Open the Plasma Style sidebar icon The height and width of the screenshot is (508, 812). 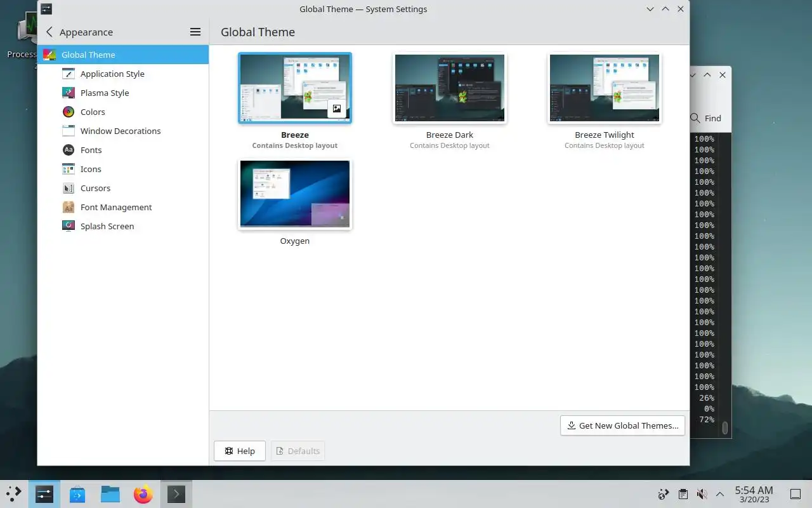[x=69, y=93]
